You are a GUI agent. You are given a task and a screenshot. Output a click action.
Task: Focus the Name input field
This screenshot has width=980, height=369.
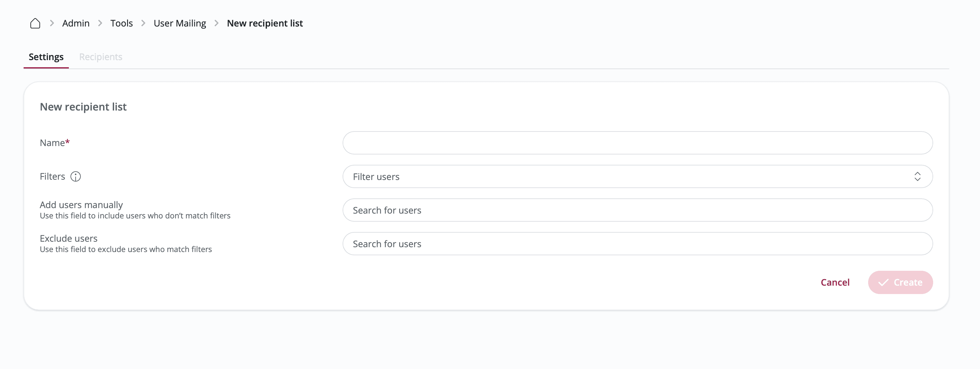(637, 142)
